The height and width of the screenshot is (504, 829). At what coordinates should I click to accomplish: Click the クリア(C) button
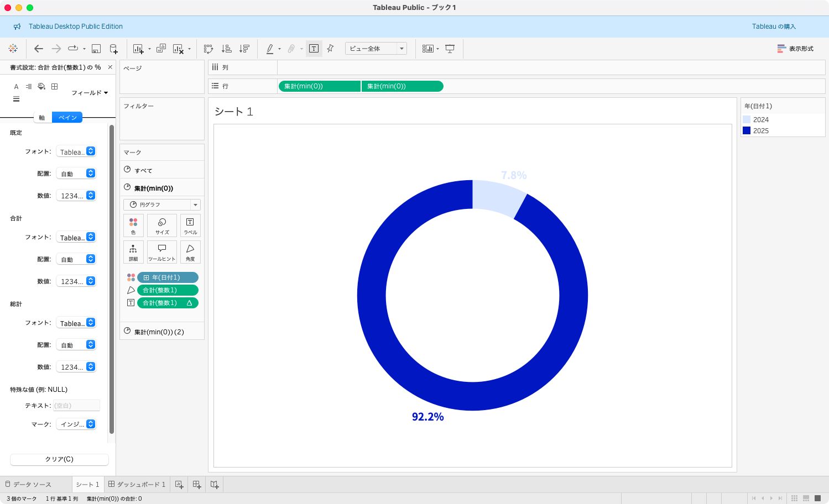(x=59, y=459)
